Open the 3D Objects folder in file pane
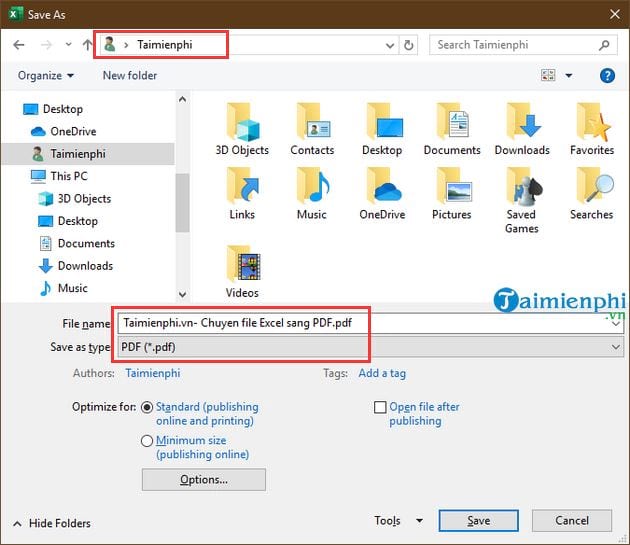Viewport: 630px width, 545px height. tap(242, 129)
